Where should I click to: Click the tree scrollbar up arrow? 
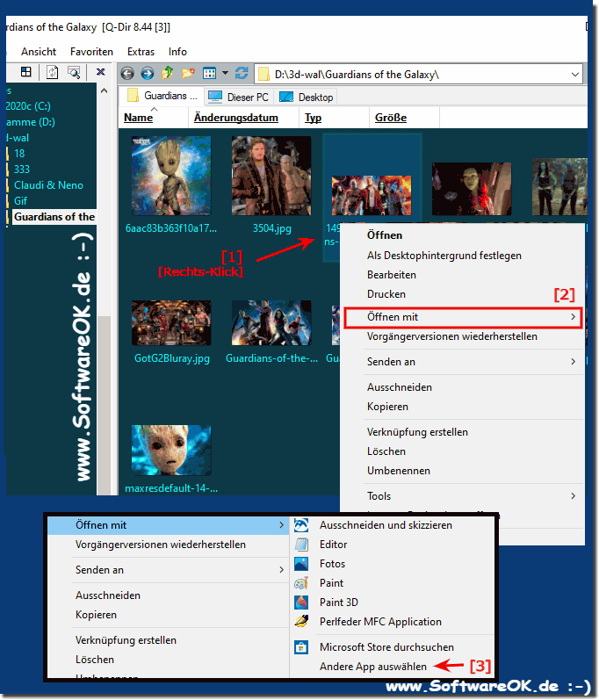(104, 90)
